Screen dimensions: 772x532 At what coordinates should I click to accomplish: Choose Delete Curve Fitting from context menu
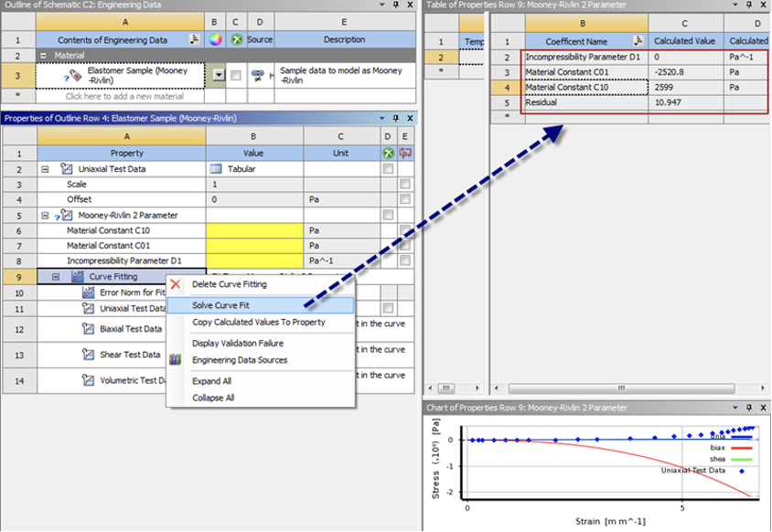[261, 284]
